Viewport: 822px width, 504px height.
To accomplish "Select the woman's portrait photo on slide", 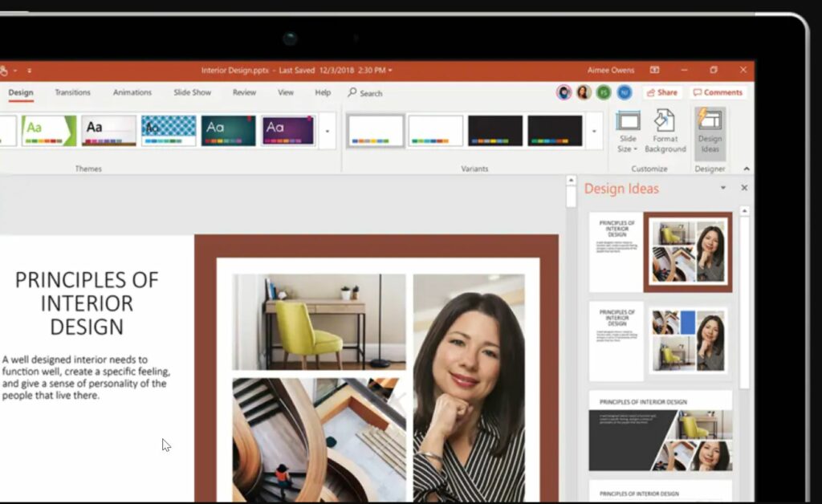I will click(x=469, y=388).
